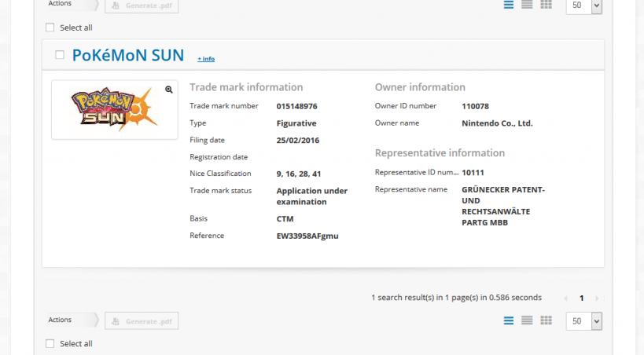Viewport: 644px width, 355px height.
Task: Tick the top Select all checkbox
Action: [x=50, y=27]
